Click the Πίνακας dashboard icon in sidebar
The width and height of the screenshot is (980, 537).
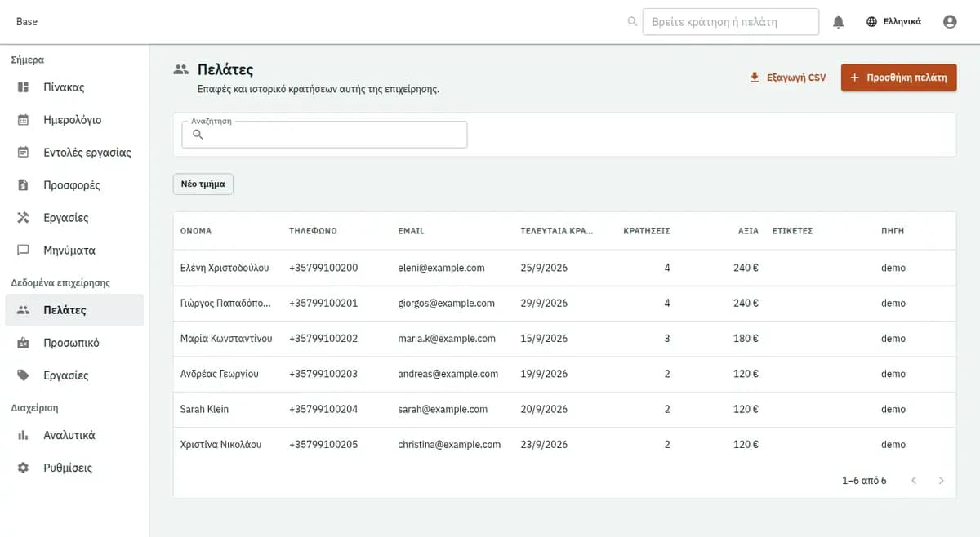click(x=24, y=87)
